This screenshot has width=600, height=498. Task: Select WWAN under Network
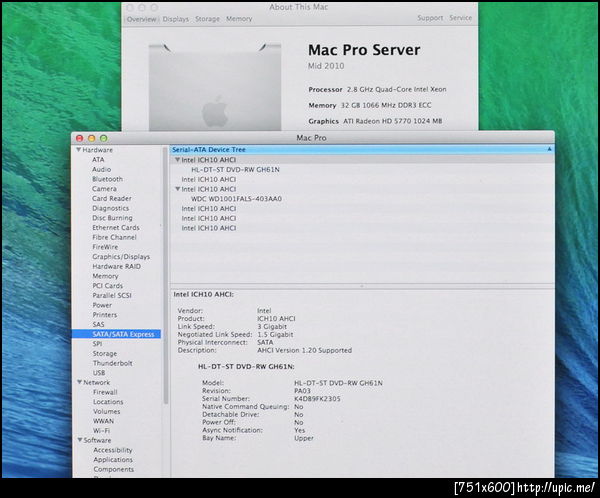(103, 421)
